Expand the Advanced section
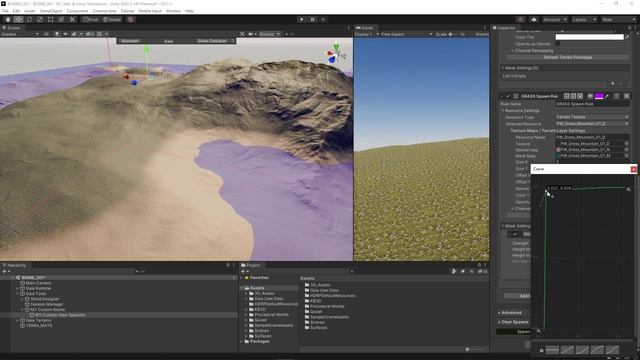 pyautogui.click(x=511, y=313)
